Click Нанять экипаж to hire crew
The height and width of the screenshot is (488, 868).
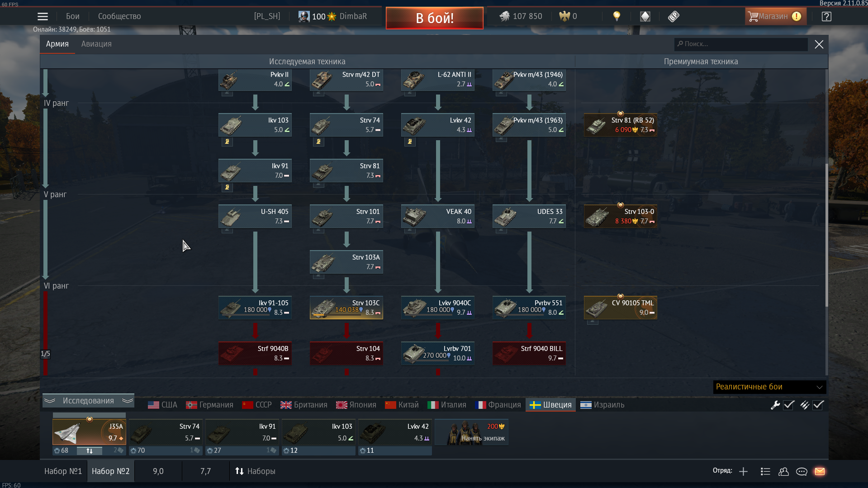(471, 432)
